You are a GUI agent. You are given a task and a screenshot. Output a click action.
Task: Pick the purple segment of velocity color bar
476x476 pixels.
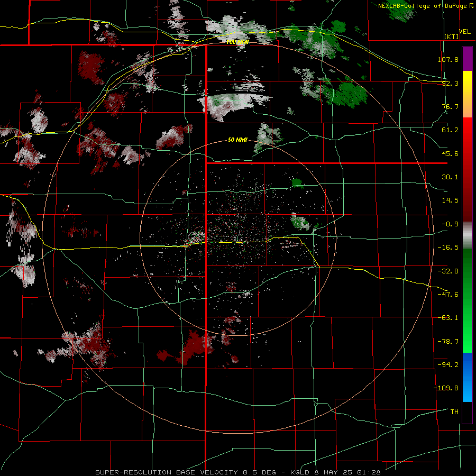(x=467, y=59)
